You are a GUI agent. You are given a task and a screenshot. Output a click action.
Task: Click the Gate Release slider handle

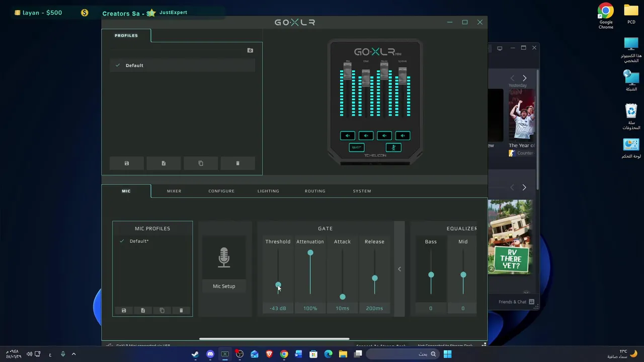pyautogui.click(x=375, y=278)
